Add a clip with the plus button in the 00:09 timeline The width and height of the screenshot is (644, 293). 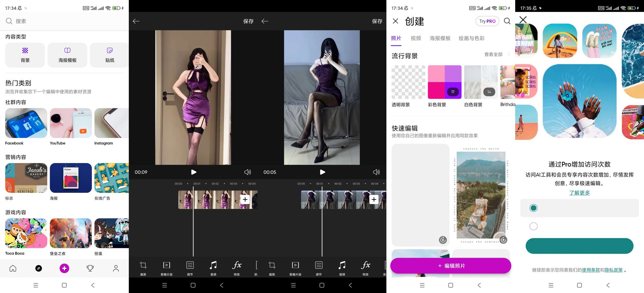pyautogui.click(x=245, y=200)
